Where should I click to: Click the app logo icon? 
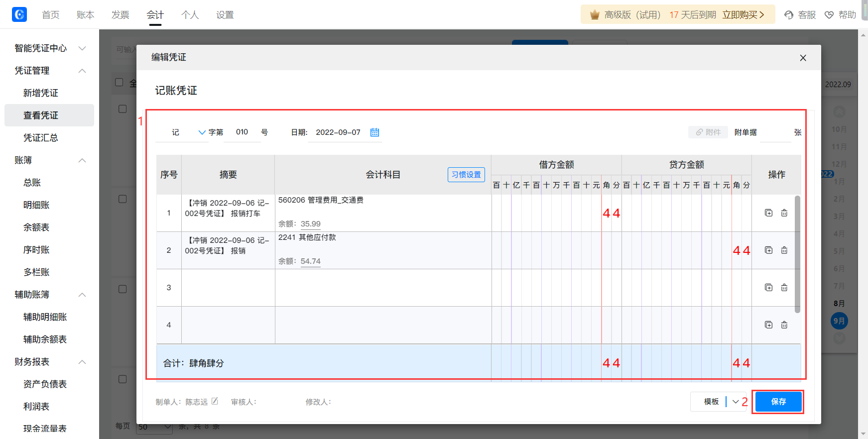click(x=19, y=14)
